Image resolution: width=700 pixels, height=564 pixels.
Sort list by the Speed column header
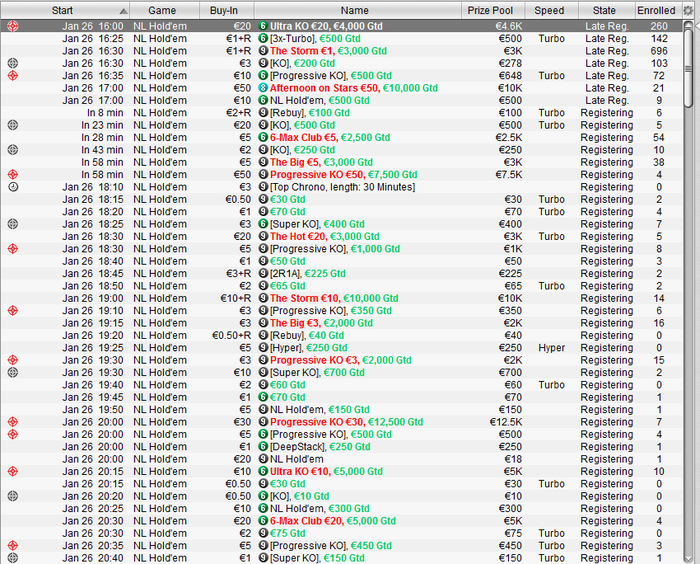551,10
